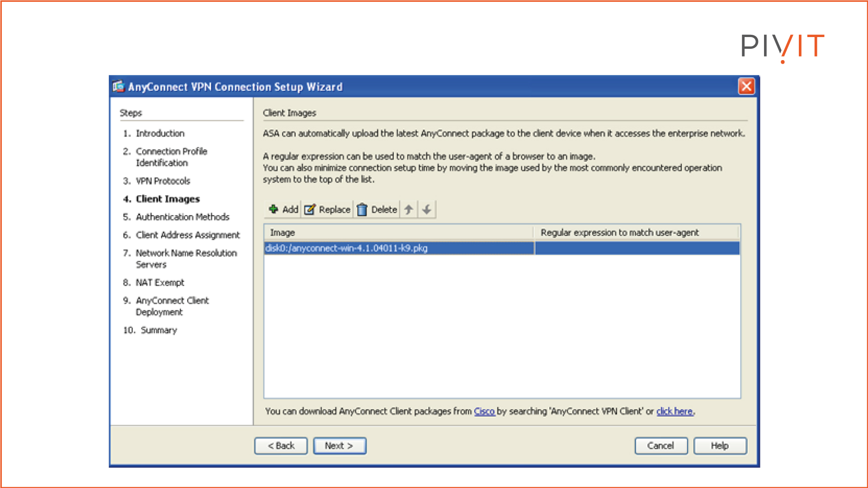Follow the click here hyperlink
This screenshot has width=868, height=488.
[675, 411]
